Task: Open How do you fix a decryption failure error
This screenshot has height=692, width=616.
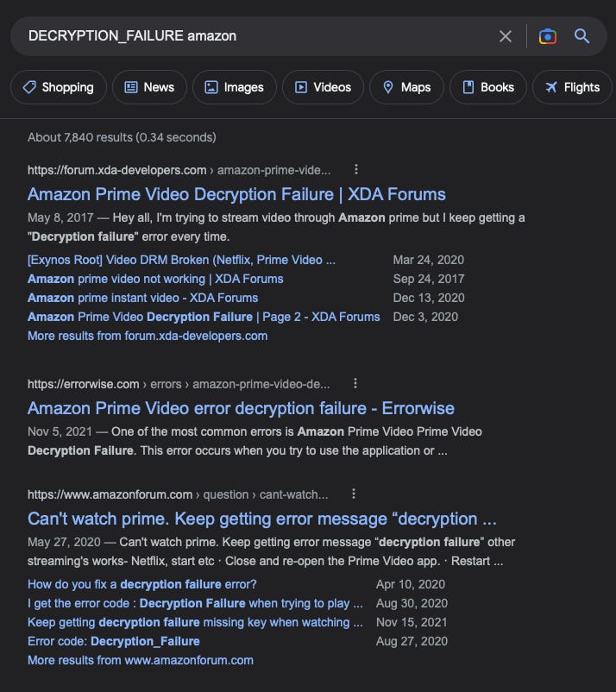Action: tap(142, 584)
